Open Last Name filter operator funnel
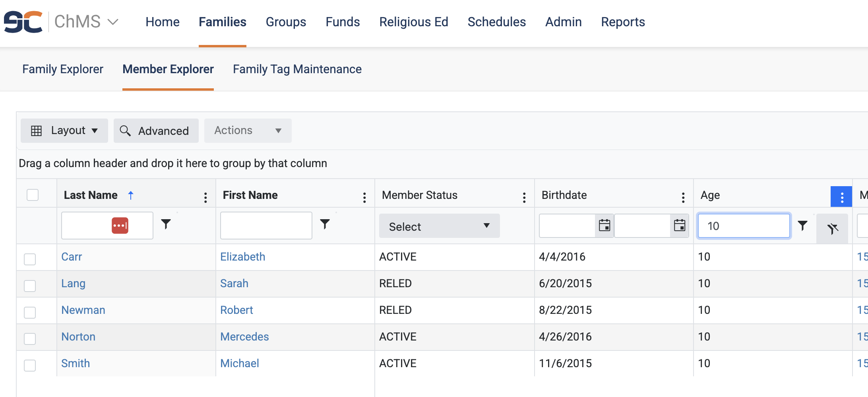The height and width of the screenshot is (397, 868). pyautogui.click(x=166, y=224)
